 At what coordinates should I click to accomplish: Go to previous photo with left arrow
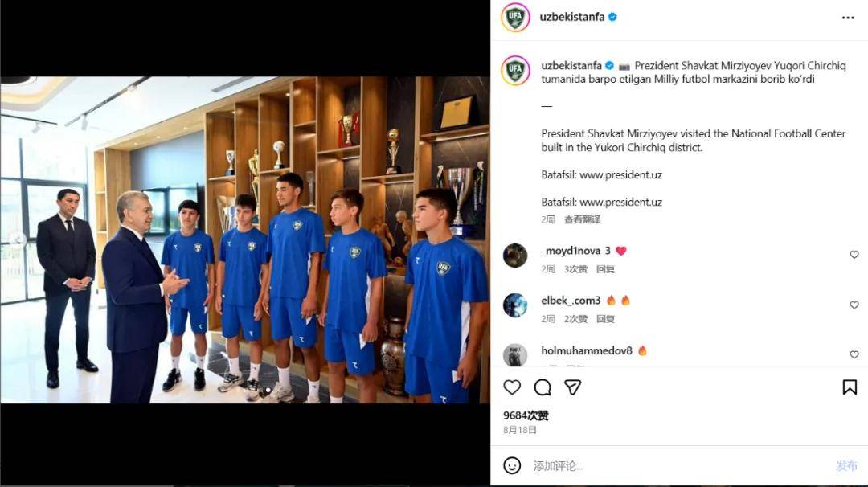(18, 239)
